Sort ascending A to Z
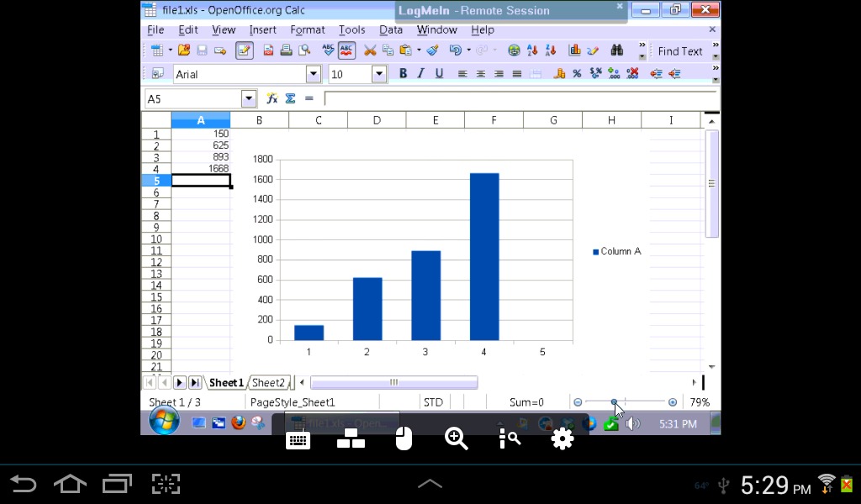 (532, 50)
